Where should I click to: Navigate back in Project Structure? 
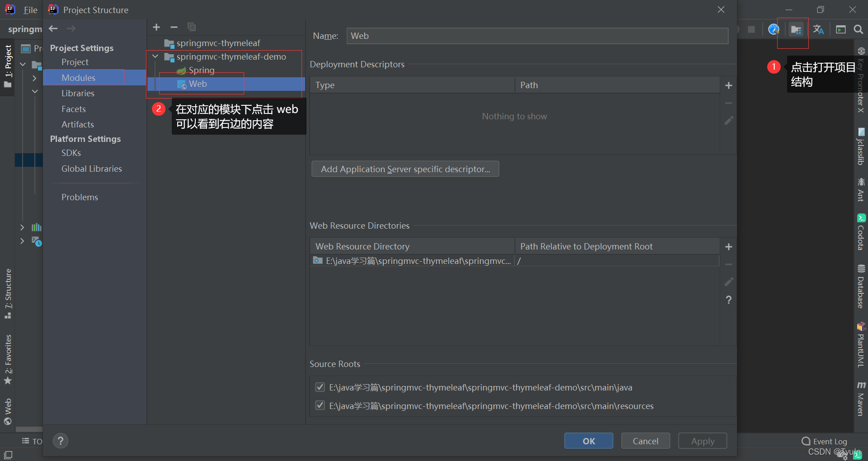(x=53, y=28)
